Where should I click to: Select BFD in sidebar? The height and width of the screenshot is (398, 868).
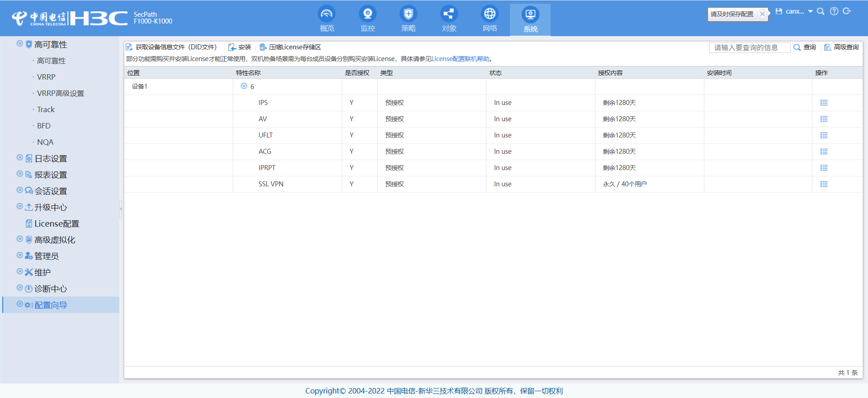coord(44,126)
